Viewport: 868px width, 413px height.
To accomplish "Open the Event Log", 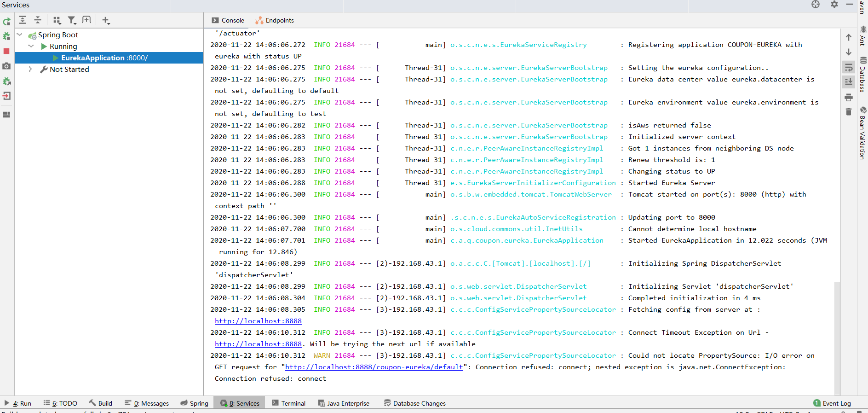I will [832, 403].
